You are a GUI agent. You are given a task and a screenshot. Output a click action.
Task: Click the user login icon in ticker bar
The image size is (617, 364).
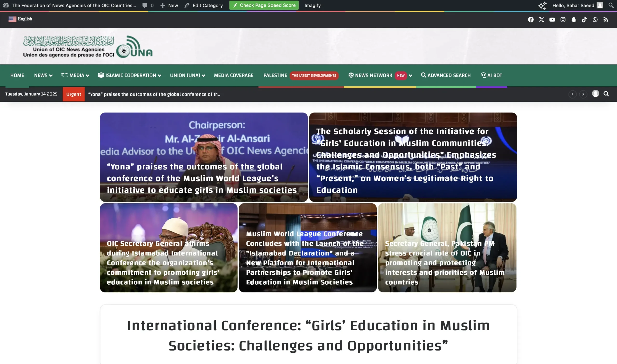click(x=595, y=94)
